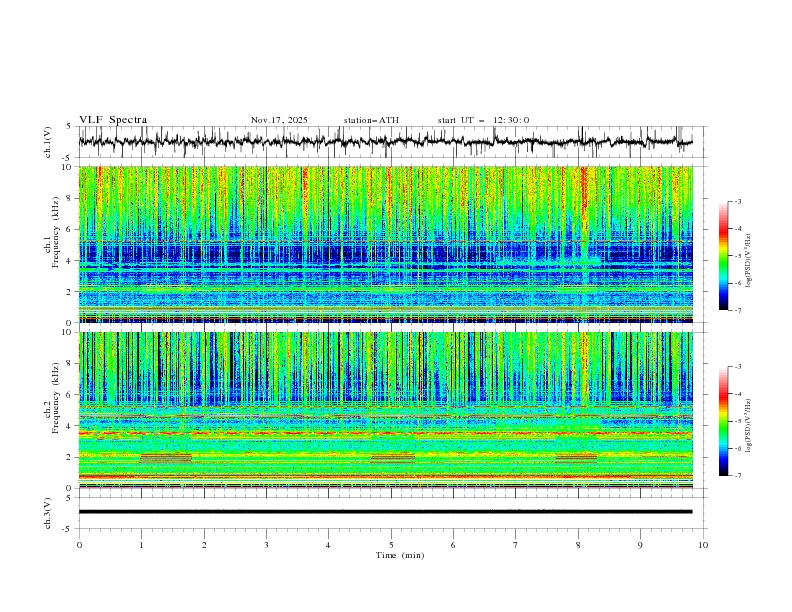Click the 'ch.1(V)' waveform axis label

click(x=48, y=142)
